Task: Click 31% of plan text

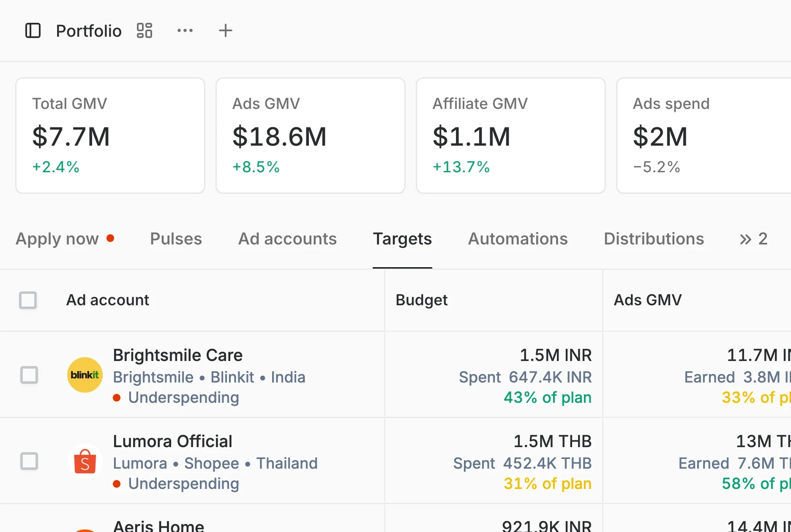Action: 548,484
